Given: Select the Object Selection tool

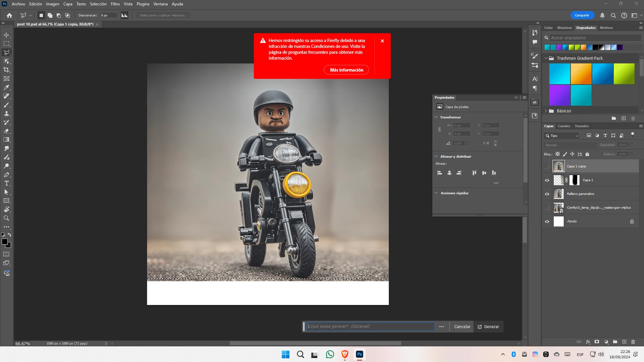Looking at the screenshot, I should pos(6,61).
